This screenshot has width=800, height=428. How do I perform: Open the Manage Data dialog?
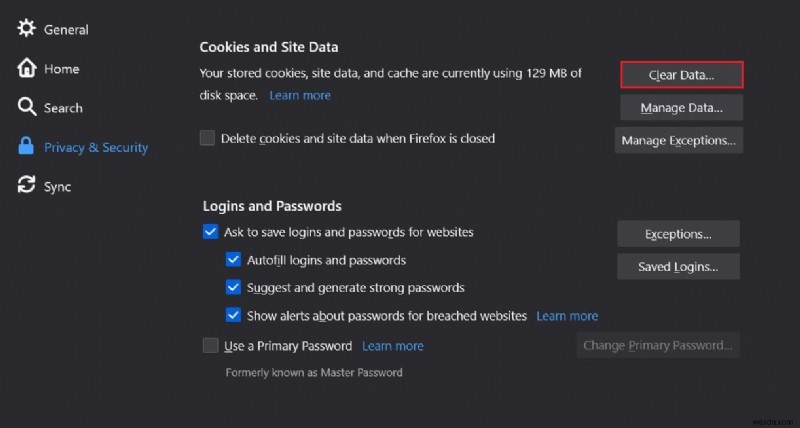point(680,107)
